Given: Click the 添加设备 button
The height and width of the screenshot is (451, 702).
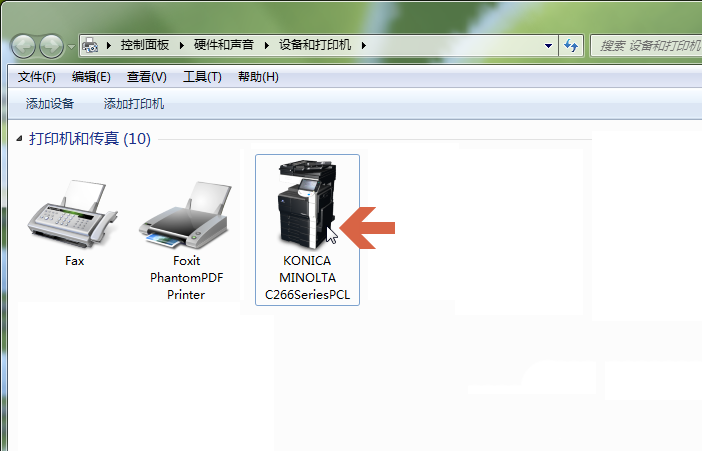Looking at the screenshot, I should (x=50, y=104).
